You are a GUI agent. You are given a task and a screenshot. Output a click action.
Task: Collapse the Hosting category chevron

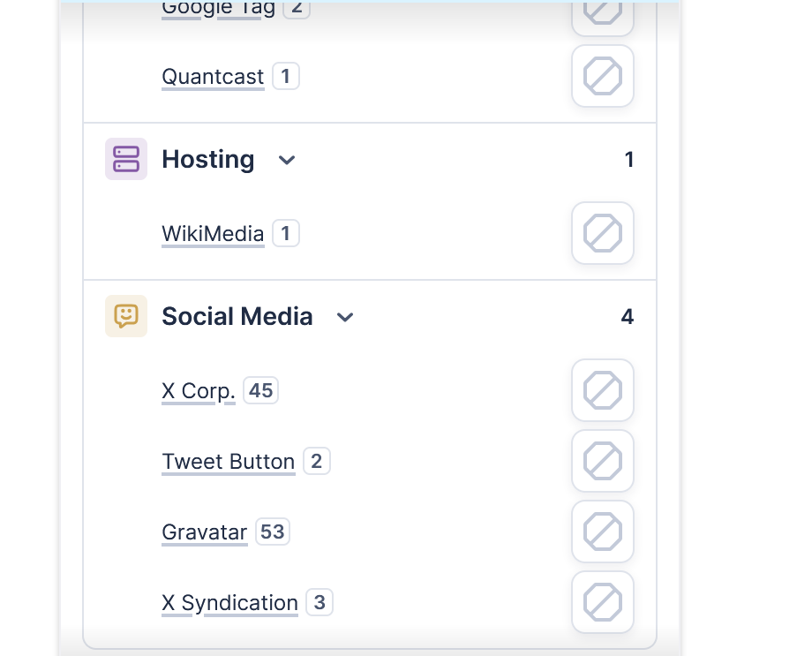pyautogui.click(x=287, y=160)
